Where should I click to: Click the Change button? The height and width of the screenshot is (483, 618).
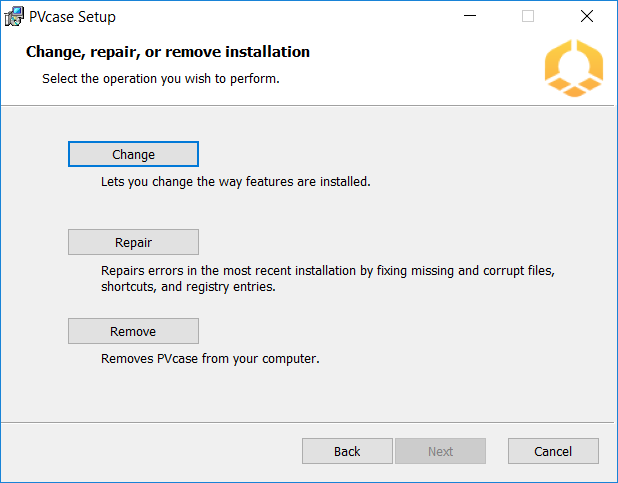(133, 154)
